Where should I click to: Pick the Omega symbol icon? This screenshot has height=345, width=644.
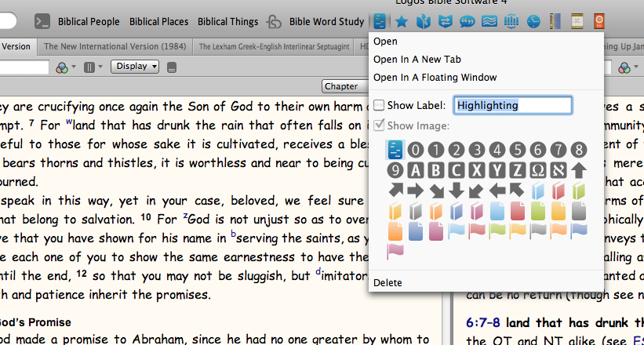coord(538,170)
